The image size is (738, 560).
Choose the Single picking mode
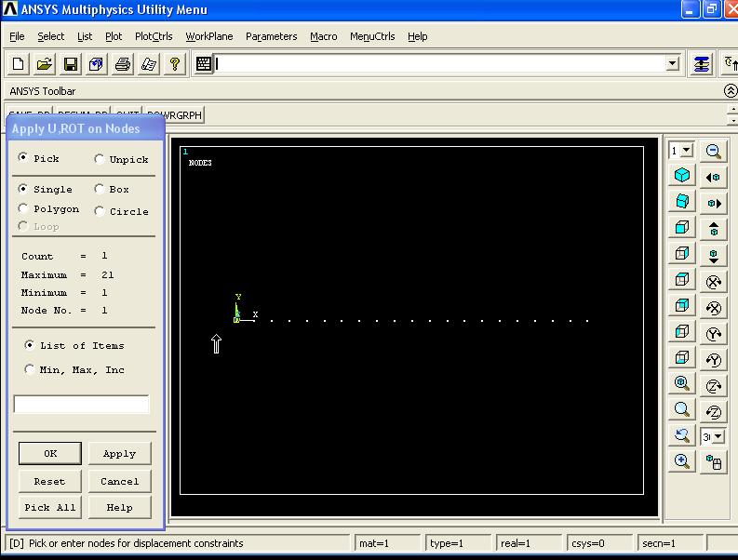point(22,189)
